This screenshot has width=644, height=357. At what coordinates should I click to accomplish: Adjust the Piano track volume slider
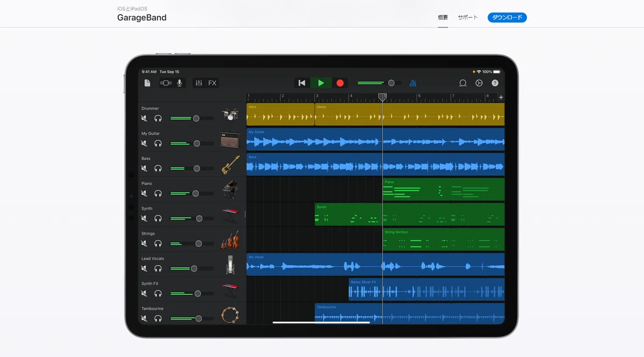pyautogui.click(x=192, y=193)
